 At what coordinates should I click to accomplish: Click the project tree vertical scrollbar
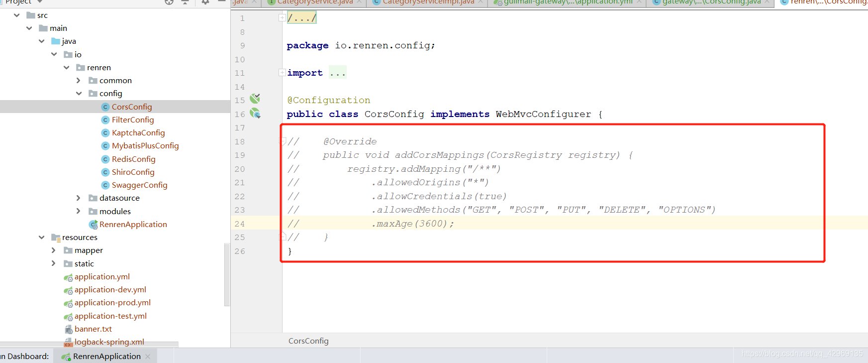click(x=227, y=274)
